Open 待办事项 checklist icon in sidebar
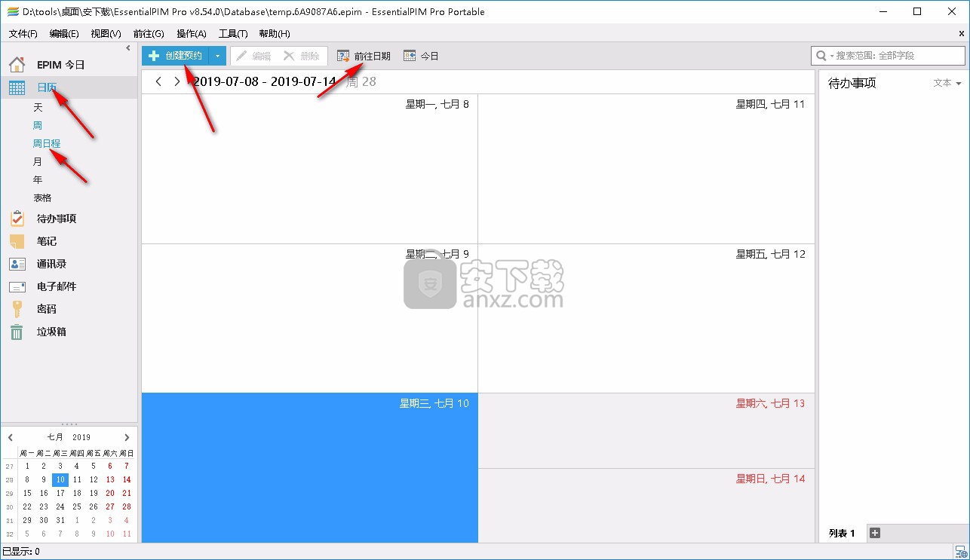Image resolution: width=970 pixels, height=560 pixels. (17, 219)
